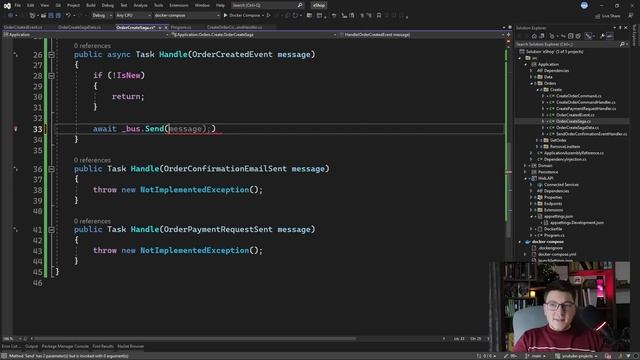Click the Visual Studio search box
Image resolution: width=640 pixels, height=360 pixels.
(267, 5)
